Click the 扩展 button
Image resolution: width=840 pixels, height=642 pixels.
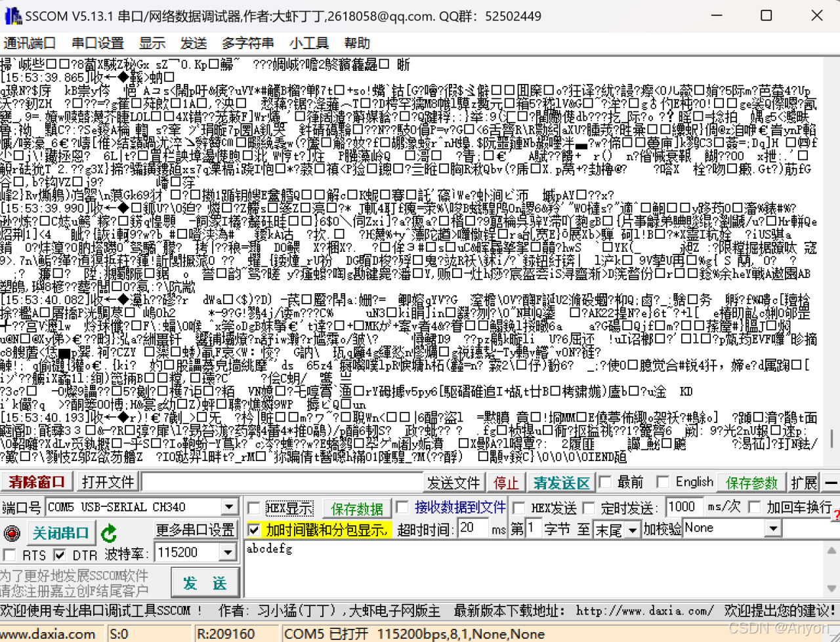coord(804,483)
